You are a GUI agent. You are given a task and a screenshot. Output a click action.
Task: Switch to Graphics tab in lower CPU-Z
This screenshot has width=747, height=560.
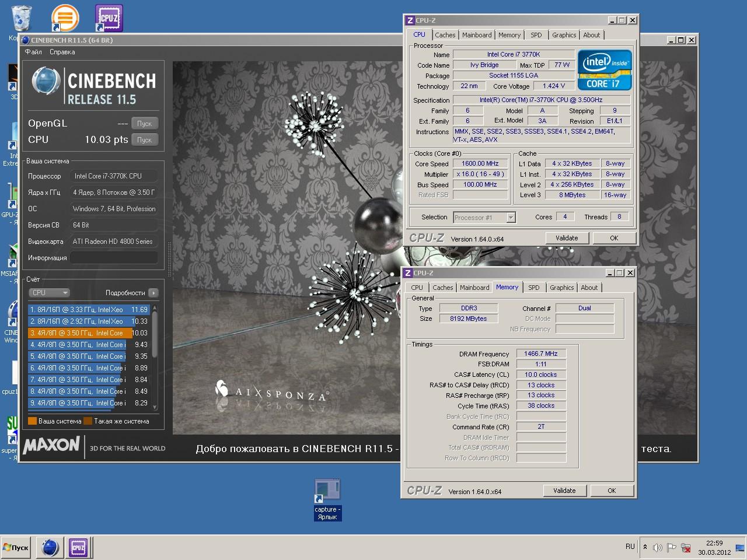561,288
